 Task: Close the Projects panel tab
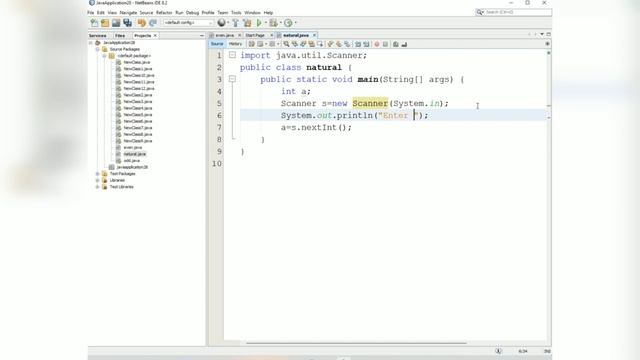pos(155,36)
